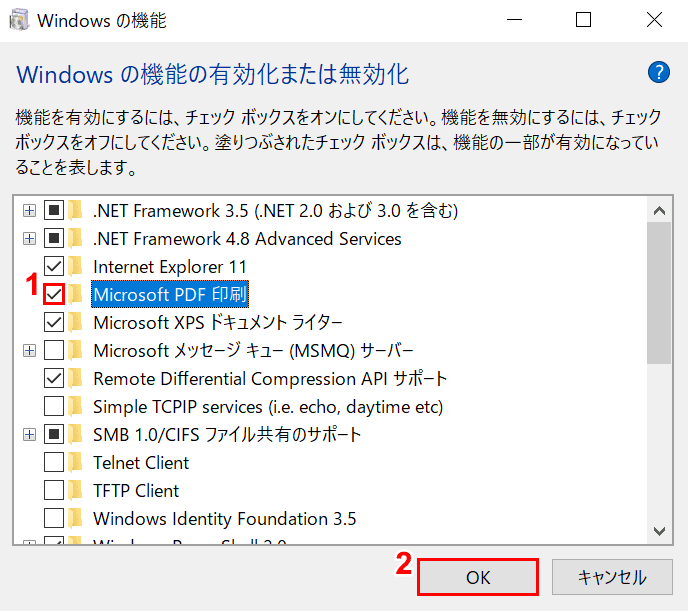Click the キャンセル button
The width and height of the screenshot is (688, 611).
612,577
